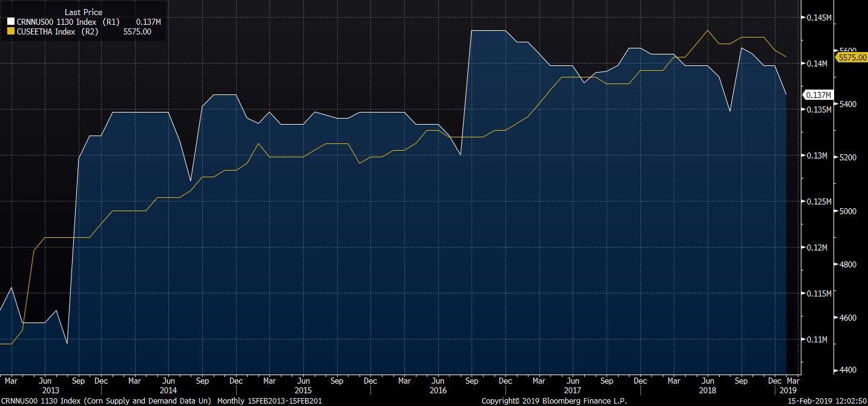Click the 5000 right axis label
Screen dimensions: 868x406
coord(849,211)
